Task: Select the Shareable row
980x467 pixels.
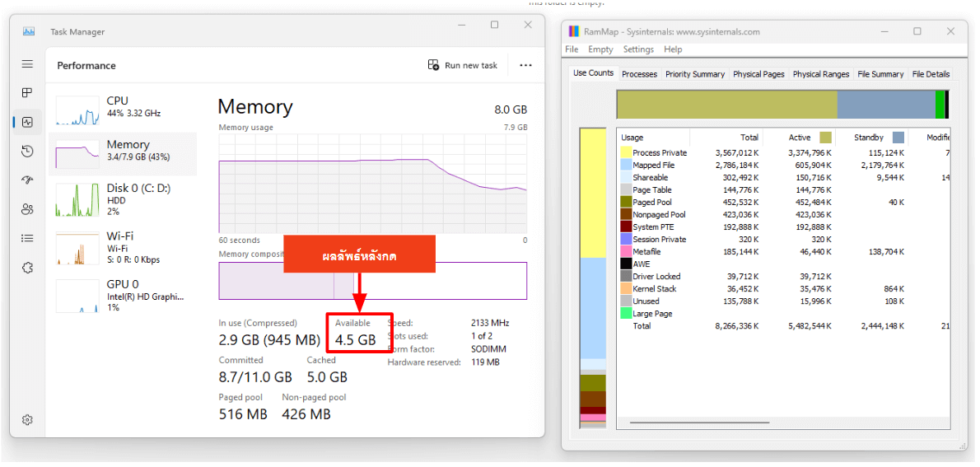Action: coord(784,178)
